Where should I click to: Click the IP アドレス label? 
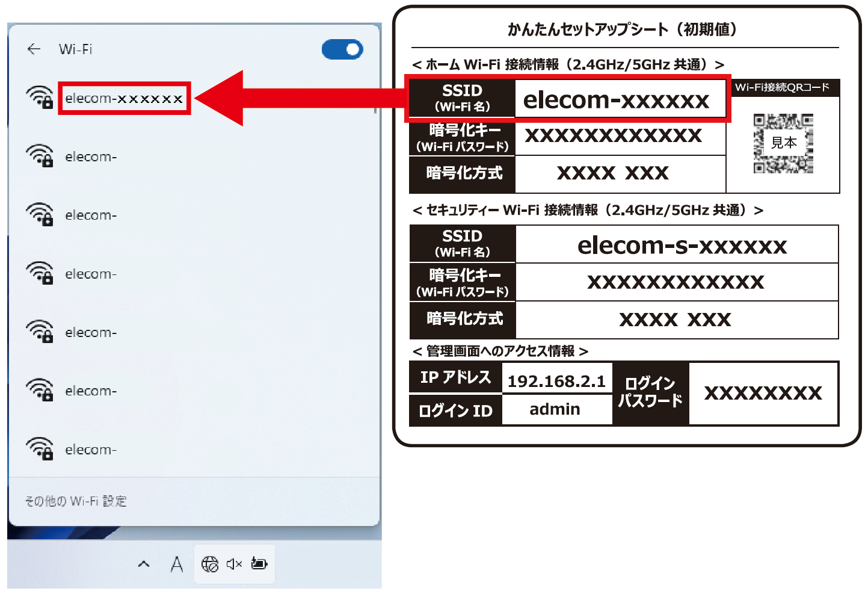[x=455, y=378]
